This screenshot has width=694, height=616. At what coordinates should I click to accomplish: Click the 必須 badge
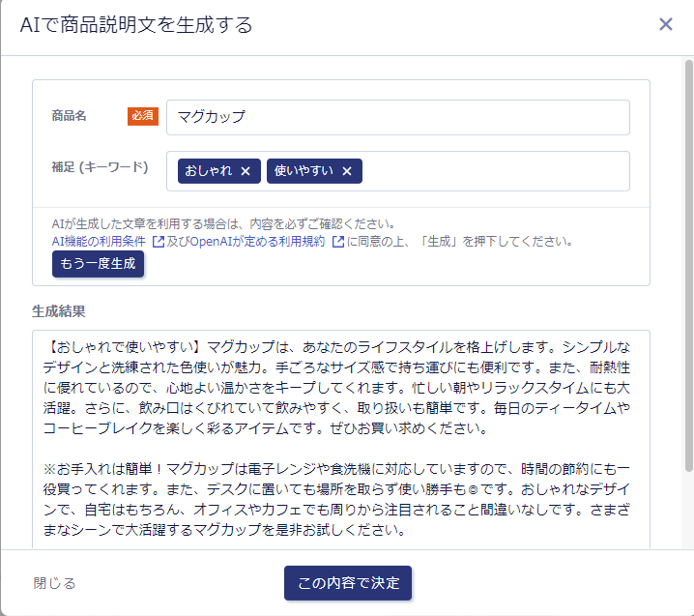(x=143, y=116)
